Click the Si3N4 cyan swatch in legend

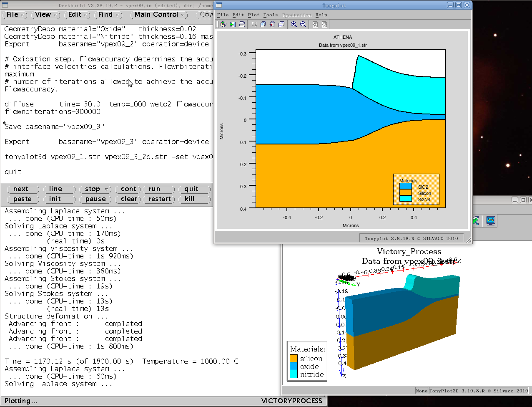point(405,199)
